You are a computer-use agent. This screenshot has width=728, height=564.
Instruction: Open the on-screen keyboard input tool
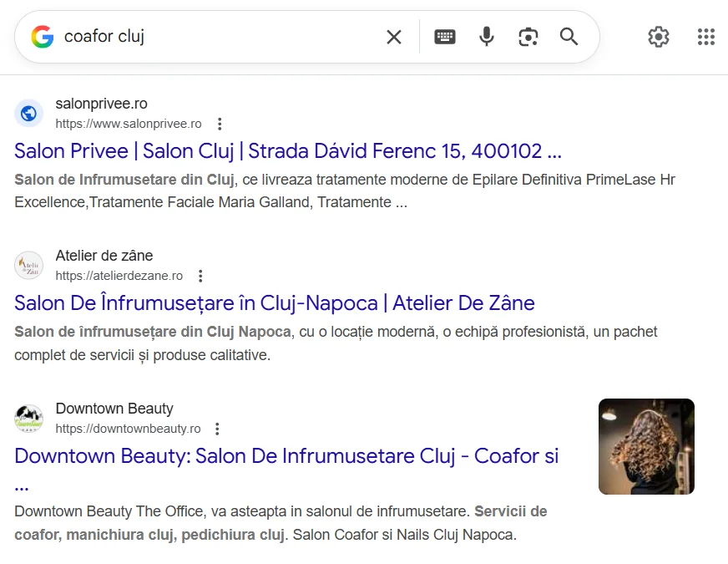(x=445, y=37)
